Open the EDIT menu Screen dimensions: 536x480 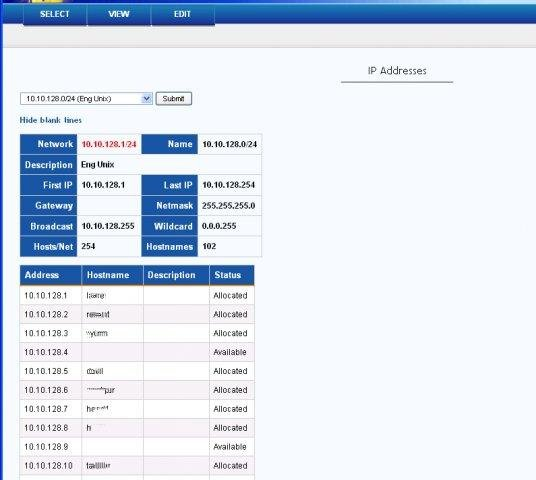(x=182, y=14)
